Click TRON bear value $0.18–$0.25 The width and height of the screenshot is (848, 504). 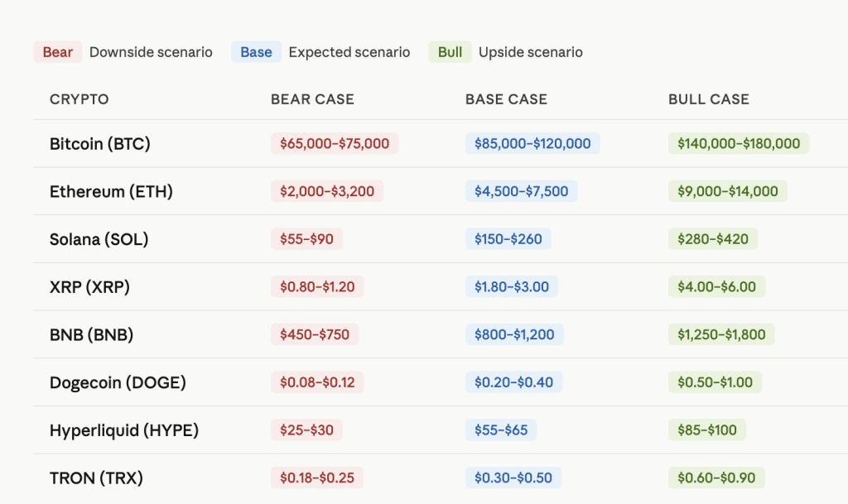tap(317, 478)
